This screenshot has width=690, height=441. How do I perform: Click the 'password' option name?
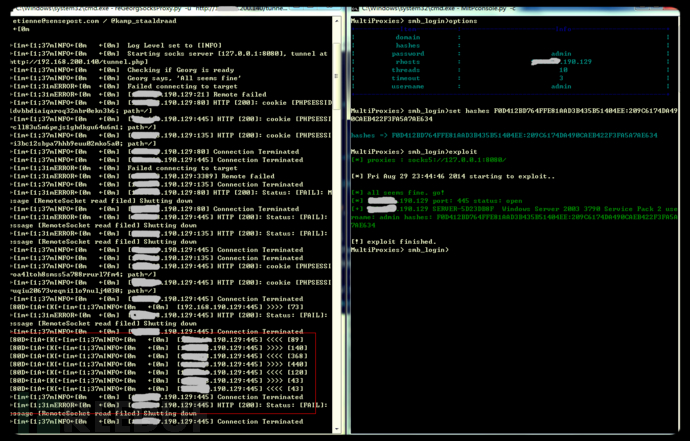click(x=408, y=54)
